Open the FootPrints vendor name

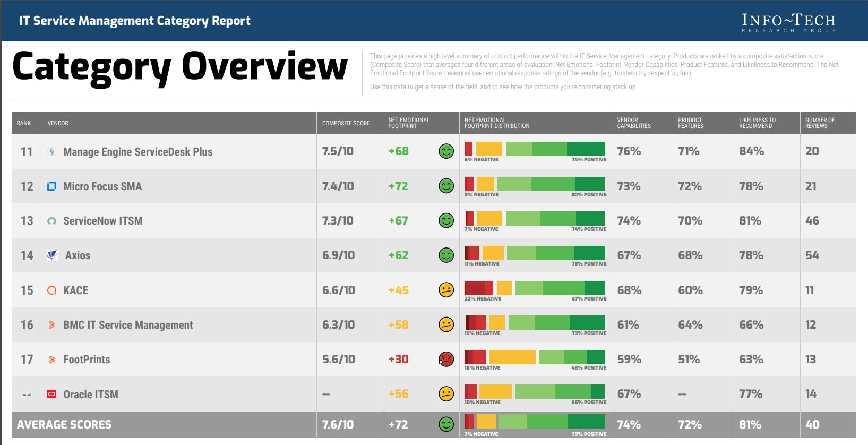click(x=87, y=360)
